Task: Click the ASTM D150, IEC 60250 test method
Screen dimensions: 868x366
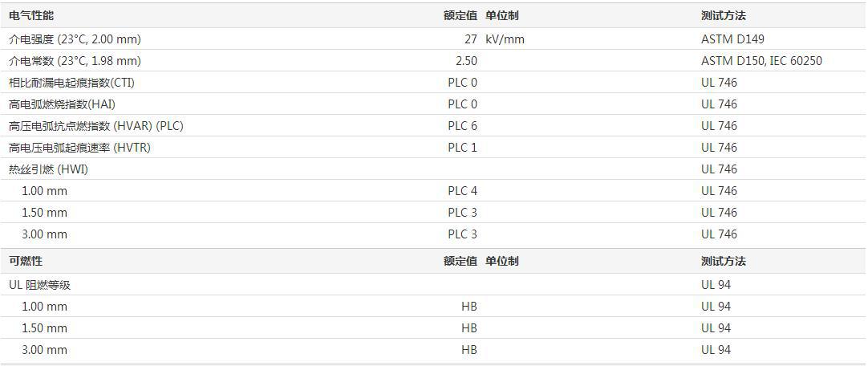Action: coord(761,60)
